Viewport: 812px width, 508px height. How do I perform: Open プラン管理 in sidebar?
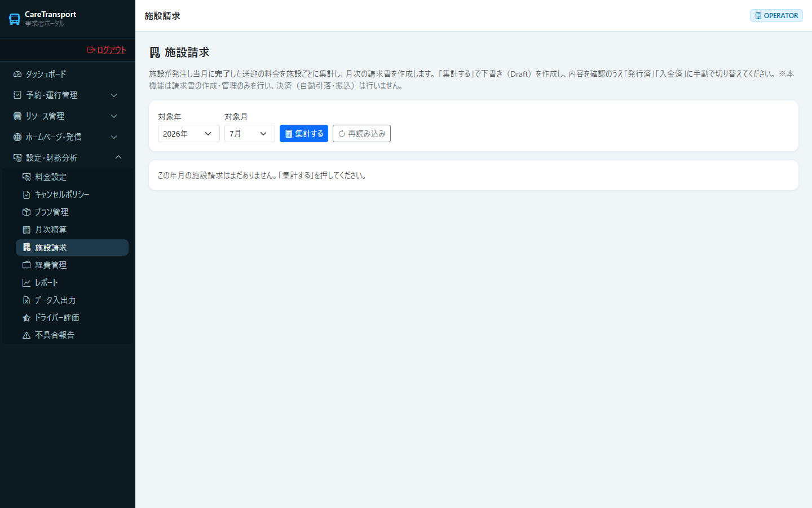[x=72, y=212]
